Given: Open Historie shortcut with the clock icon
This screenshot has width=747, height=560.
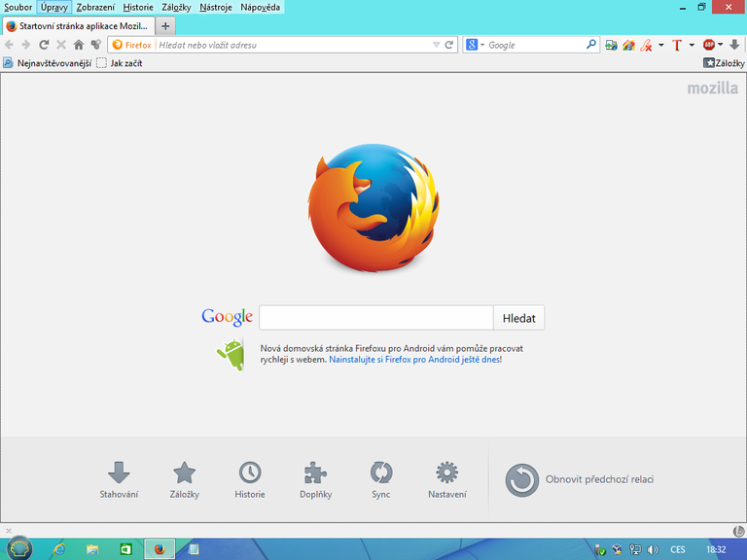Looking at the screenshot, I should 250,479.
